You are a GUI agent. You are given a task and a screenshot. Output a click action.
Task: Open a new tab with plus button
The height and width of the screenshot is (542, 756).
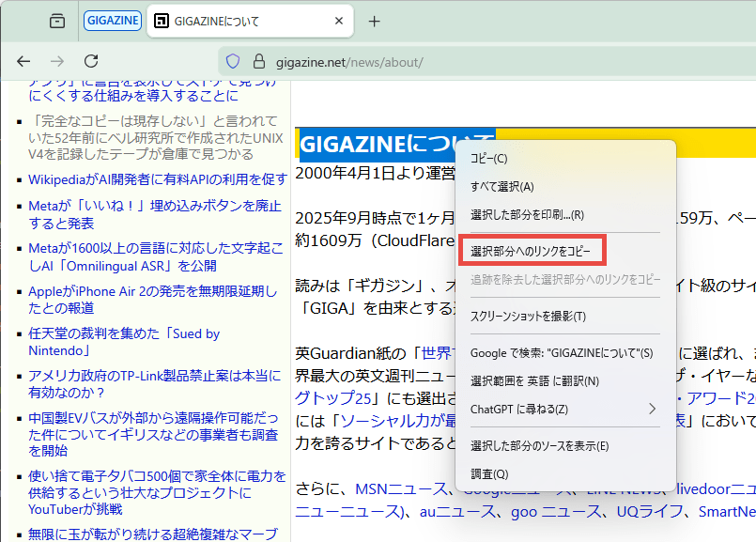click(x=374, y=22)
